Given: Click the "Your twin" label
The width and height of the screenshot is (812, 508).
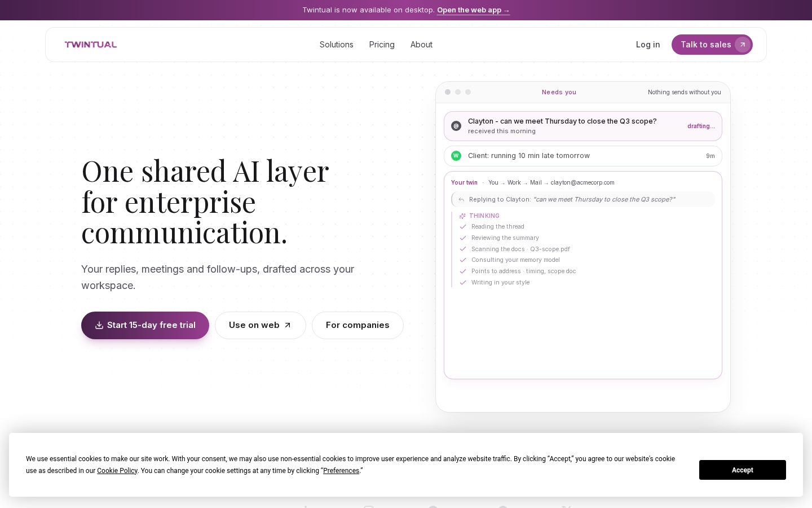Looking at the screenshot, I should pos(464,182).
